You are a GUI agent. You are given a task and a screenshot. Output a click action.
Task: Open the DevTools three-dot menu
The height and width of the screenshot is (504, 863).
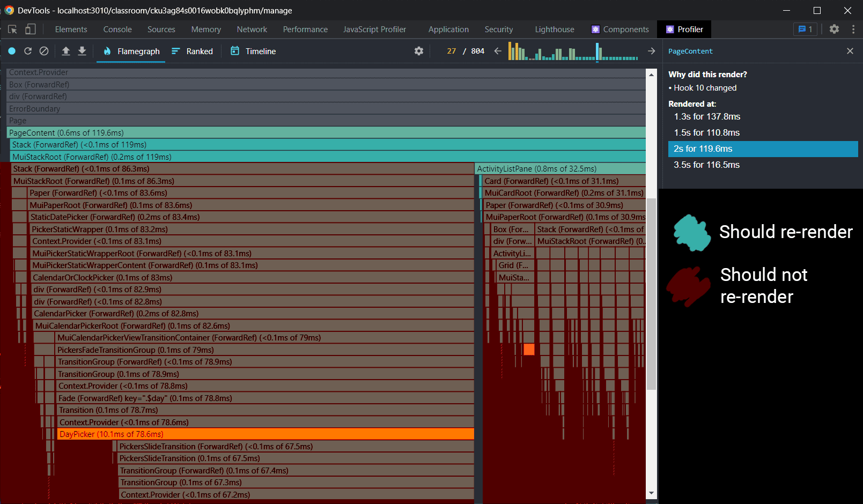click(x=853, y=29)
